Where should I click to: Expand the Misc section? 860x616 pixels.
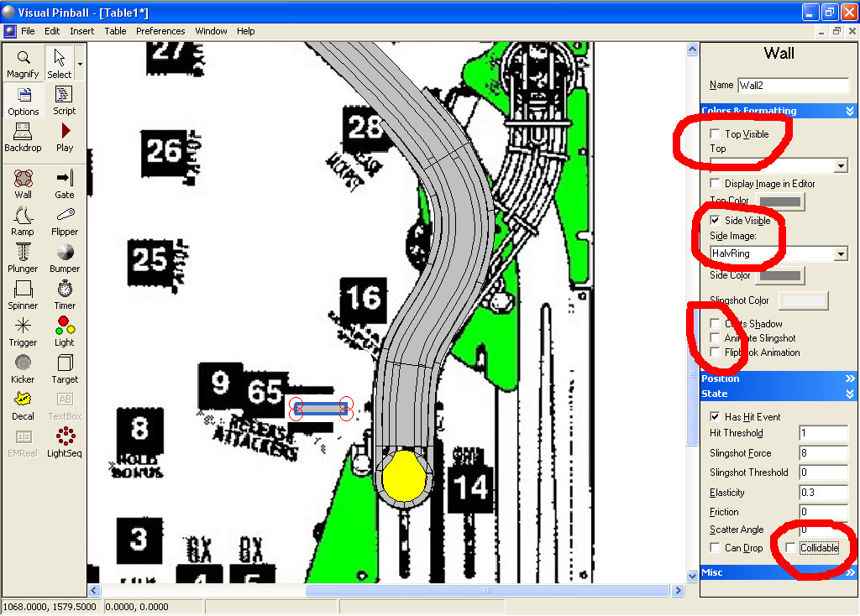[x=778, y=572]
